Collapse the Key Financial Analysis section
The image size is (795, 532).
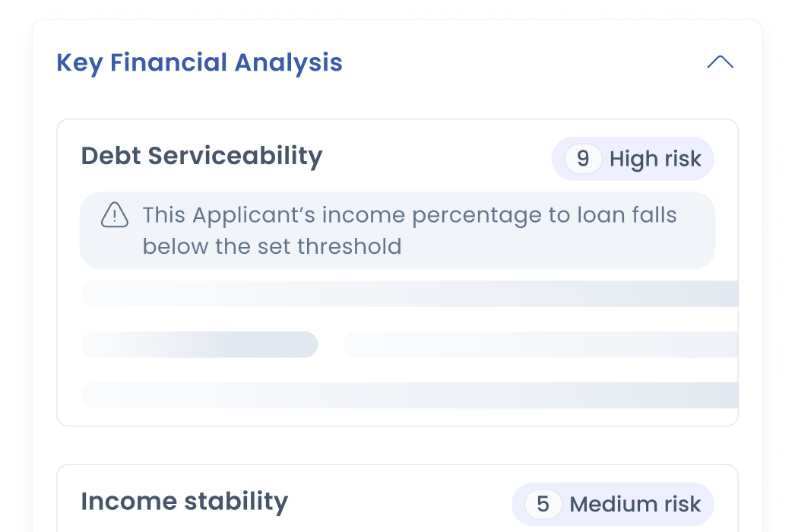tap(720, 62)
